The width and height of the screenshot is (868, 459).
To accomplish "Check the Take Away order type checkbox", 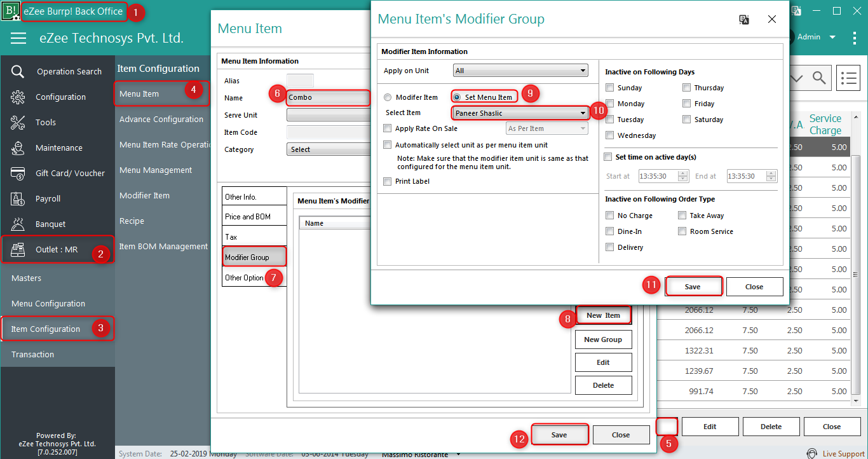I will click(x=682, y=216).
